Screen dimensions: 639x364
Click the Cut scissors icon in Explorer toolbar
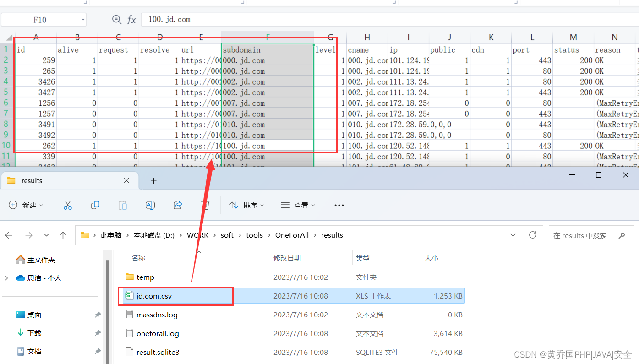pyautogui.click(x=68, y=205)
